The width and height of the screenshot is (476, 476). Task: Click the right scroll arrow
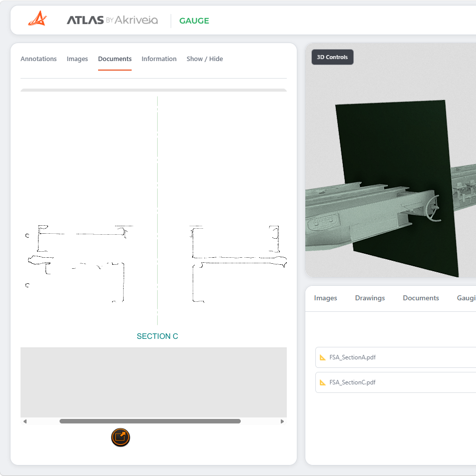[x=282, y=421]
